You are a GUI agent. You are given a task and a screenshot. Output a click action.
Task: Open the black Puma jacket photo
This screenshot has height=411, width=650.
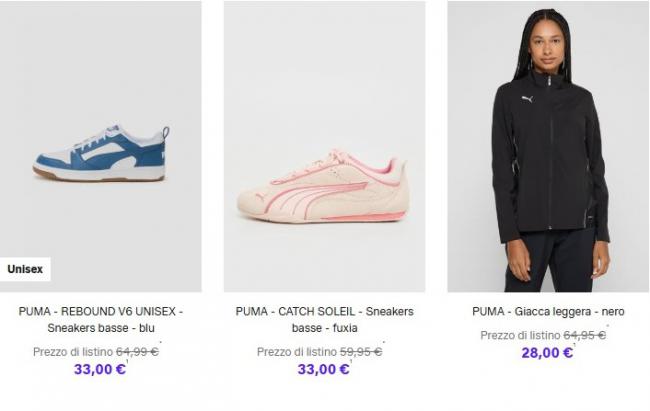(548, 146)
